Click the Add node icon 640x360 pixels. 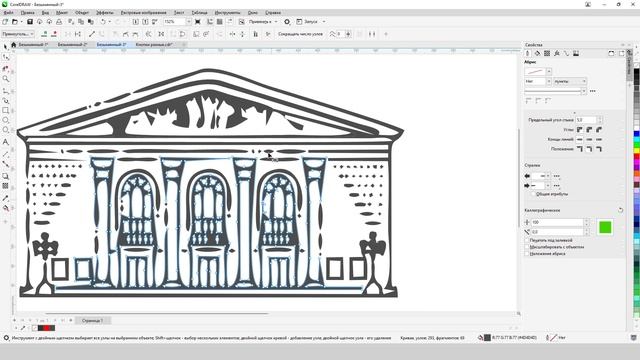coord(44,34)
